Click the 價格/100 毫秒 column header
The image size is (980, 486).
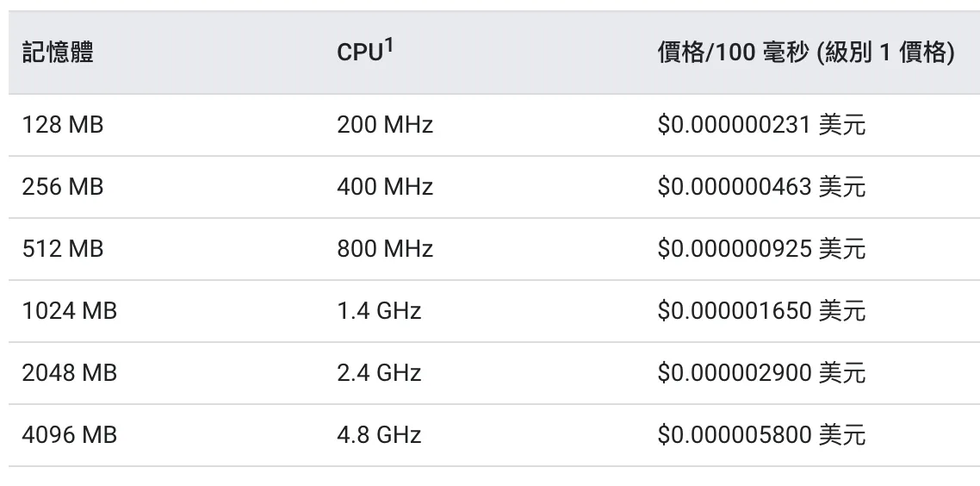(805, 53)
